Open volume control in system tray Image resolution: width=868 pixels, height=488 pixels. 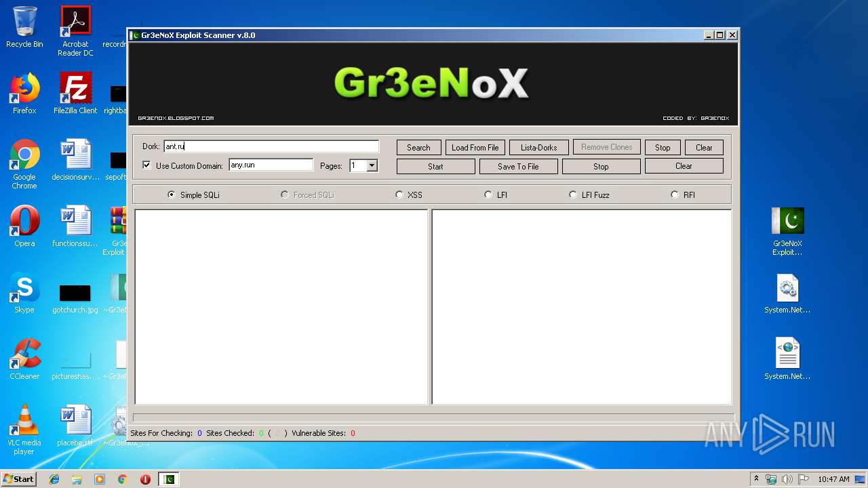coord(787,479)
